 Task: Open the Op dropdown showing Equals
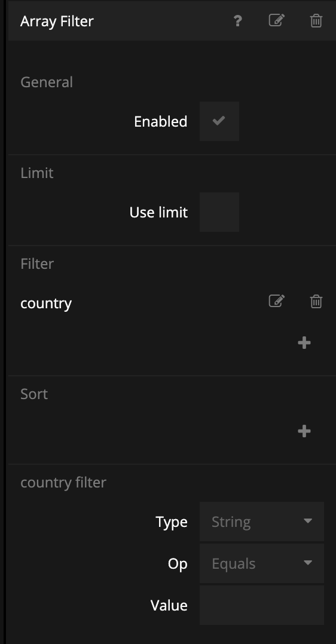click(x=261, y=563)
